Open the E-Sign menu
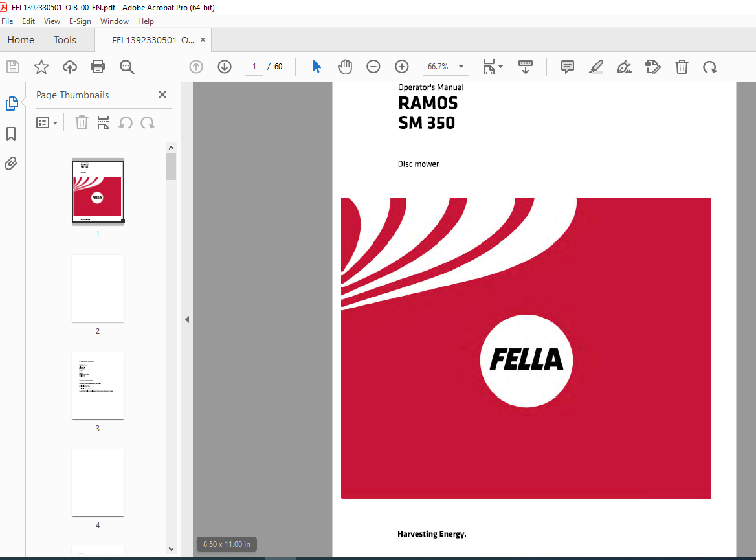 [80, 21]
